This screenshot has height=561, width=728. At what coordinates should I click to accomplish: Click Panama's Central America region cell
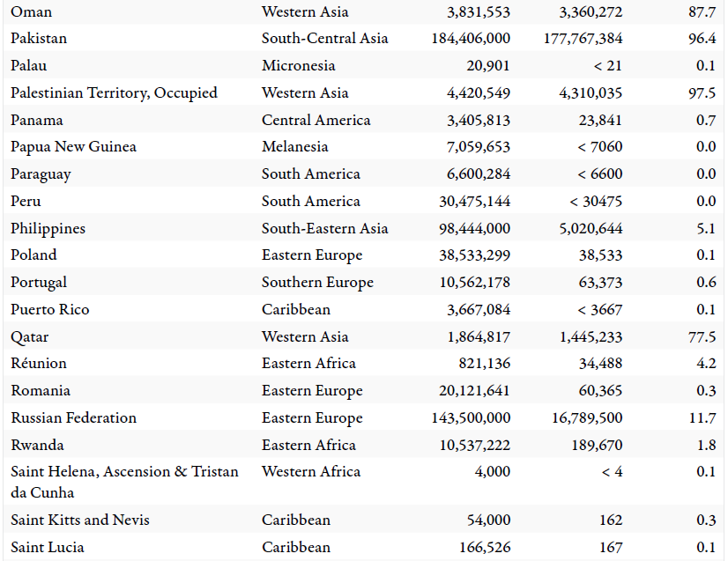316,121
